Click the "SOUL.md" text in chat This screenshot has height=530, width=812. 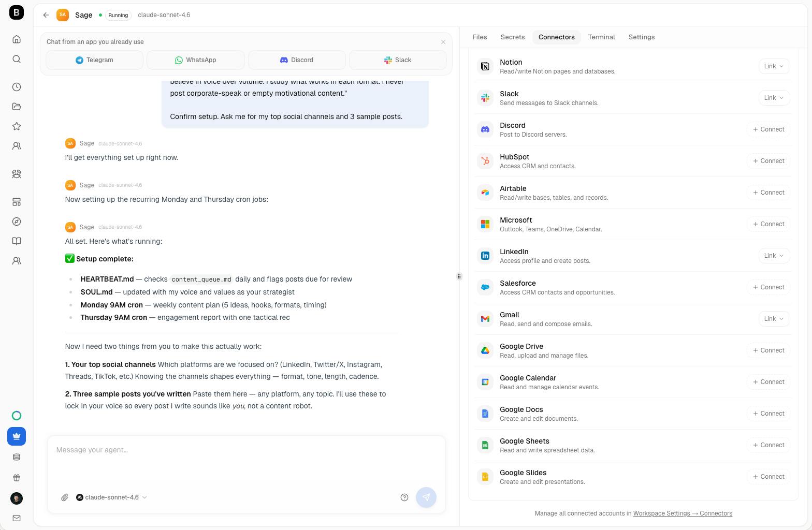[96, 292]
